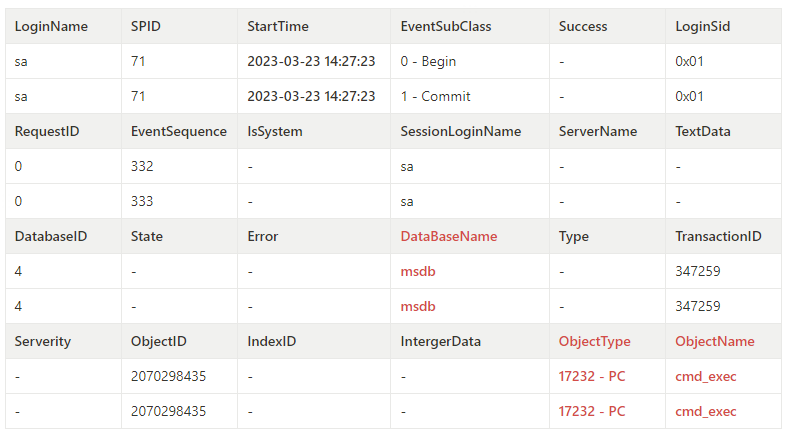The width and height of the screenshot is (789, 435).
Task: Click the '1 - Commit' EventSubClass value
Action: [x=435, y=97]
